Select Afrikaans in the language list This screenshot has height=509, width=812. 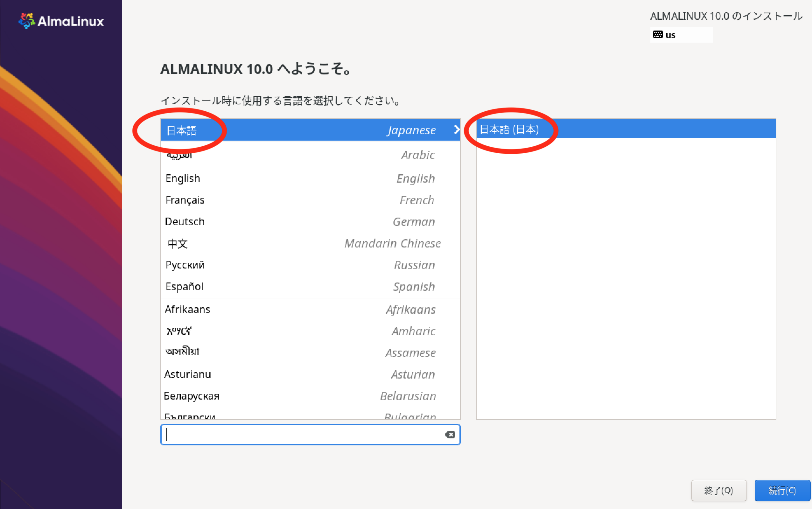point(310,309)
